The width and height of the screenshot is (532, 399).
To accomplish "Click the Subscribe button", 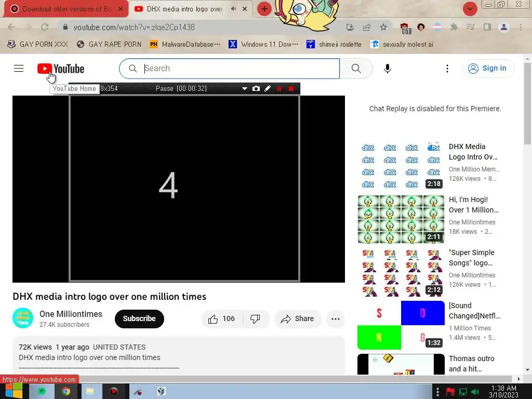I will pyautogui.click(x=139, y=318).
